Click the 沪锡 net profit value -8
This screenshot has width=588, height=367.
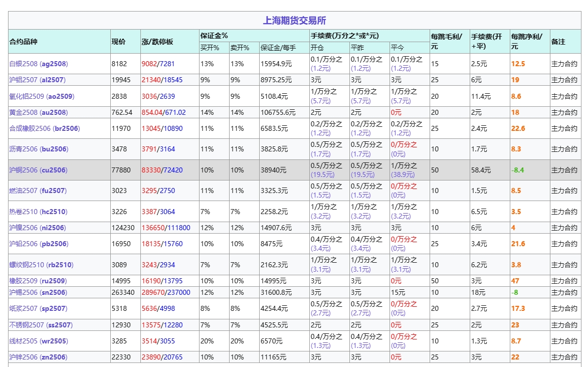point(514,293)
